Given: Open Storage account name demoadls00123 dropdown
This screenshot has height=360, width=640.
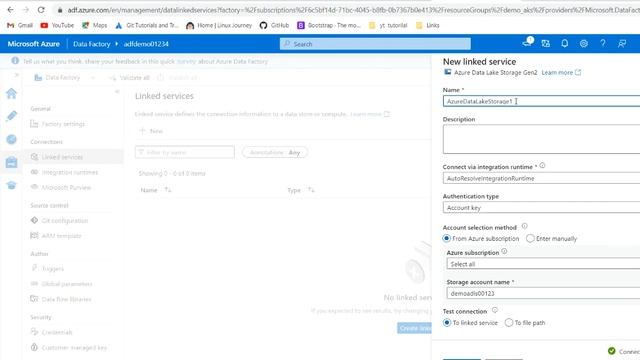Looking at the screenshot, I should [543, 293].
